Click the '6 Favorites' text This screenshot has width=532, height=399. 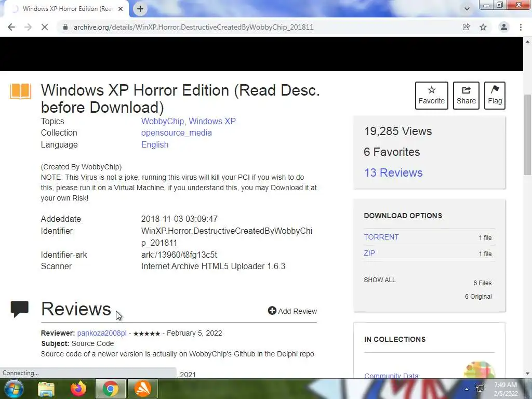(392, 152)
